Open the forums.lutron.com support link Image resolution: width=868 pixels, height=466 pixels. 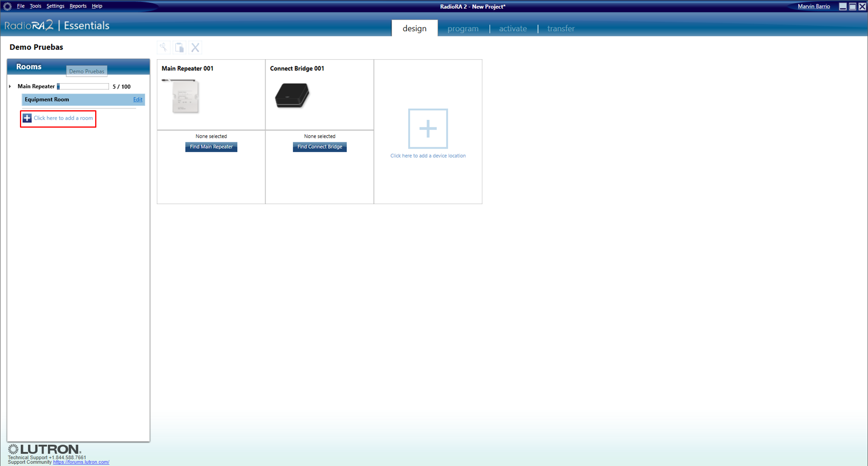81,462
